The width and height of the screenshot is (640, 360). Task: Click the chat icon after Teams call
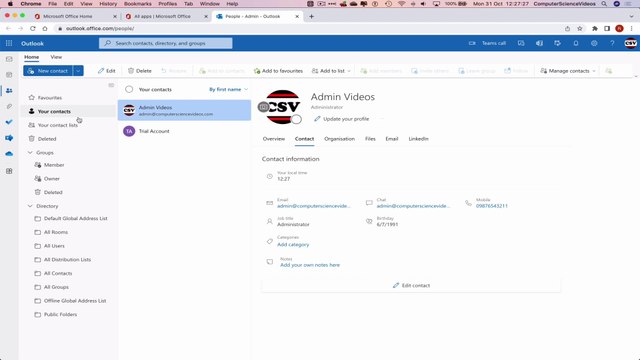[x=521, y=43]
